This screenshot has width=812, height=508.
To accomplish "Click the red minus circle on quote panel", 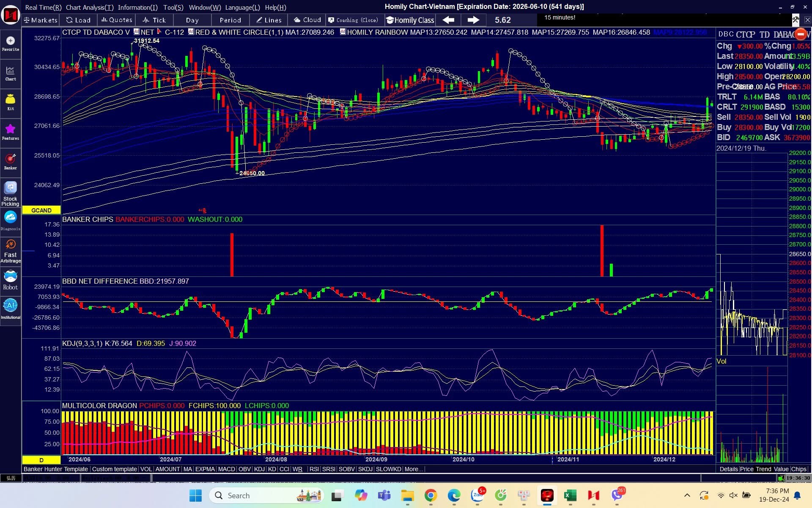I will coord(801,34).
